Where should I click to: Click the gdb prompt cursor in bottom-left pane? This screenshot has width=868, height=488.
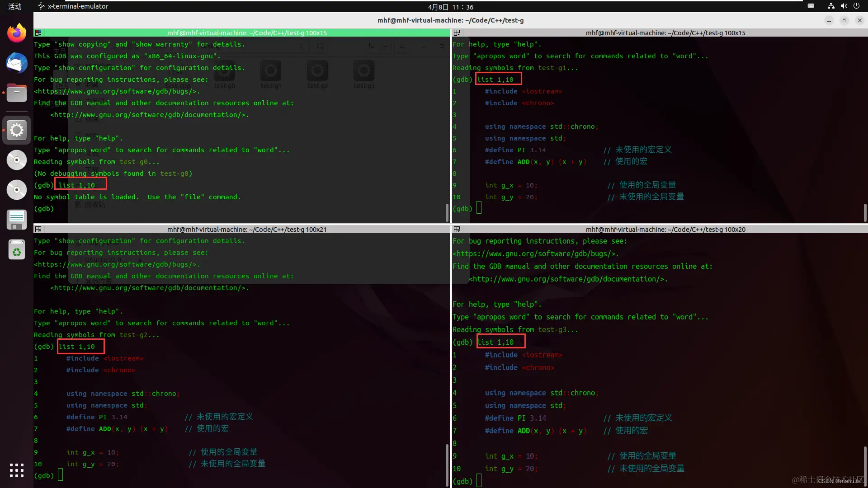[61, 475]
